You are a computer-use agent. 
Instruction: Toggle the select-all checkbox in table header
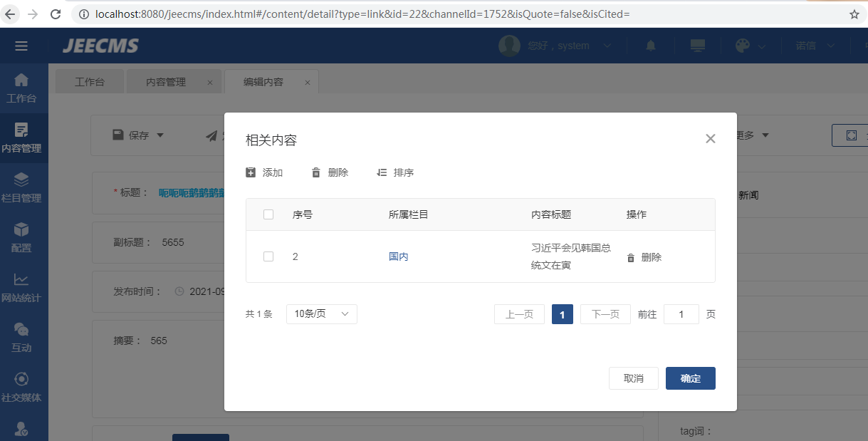[268, 214]
